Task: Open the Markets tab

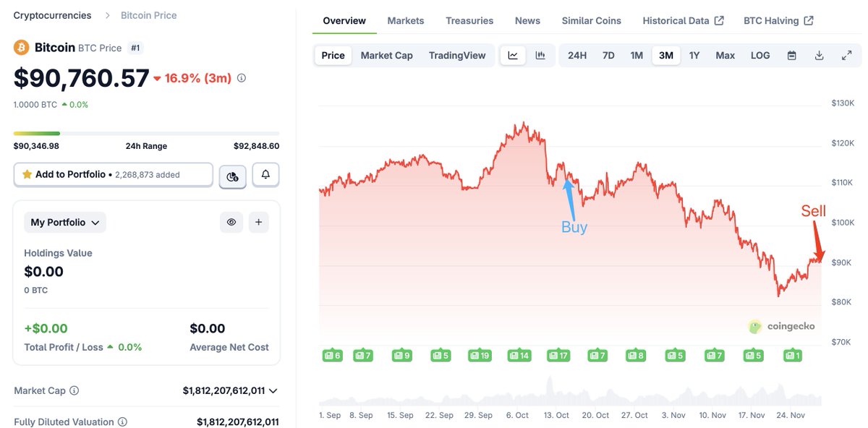Action: pos(406,21)
